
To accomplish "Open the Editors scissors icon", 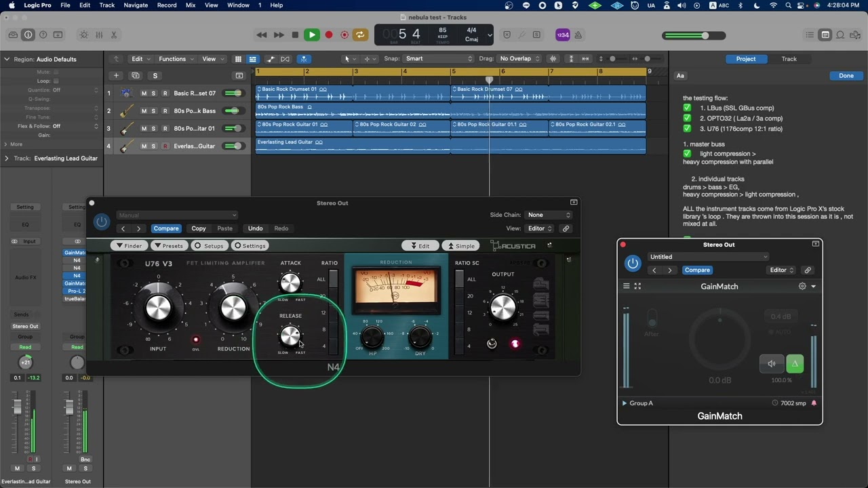I will (x=114, y=35).
